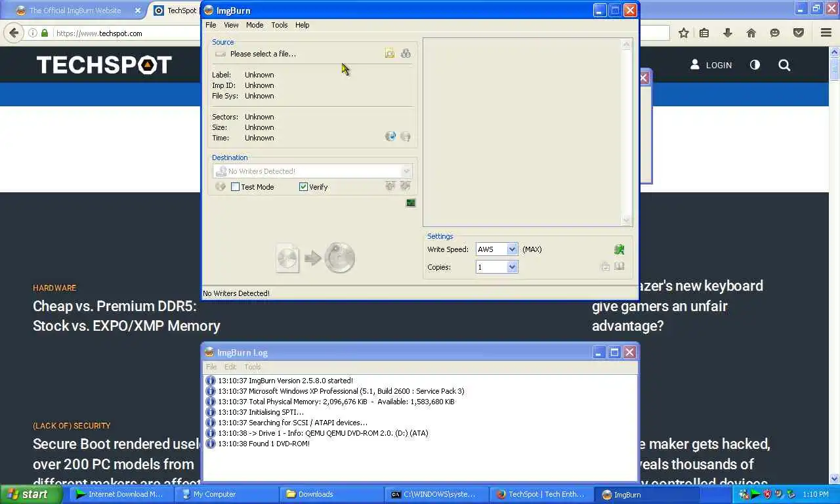Click the green automatic write speed icon

click(619, 249)
